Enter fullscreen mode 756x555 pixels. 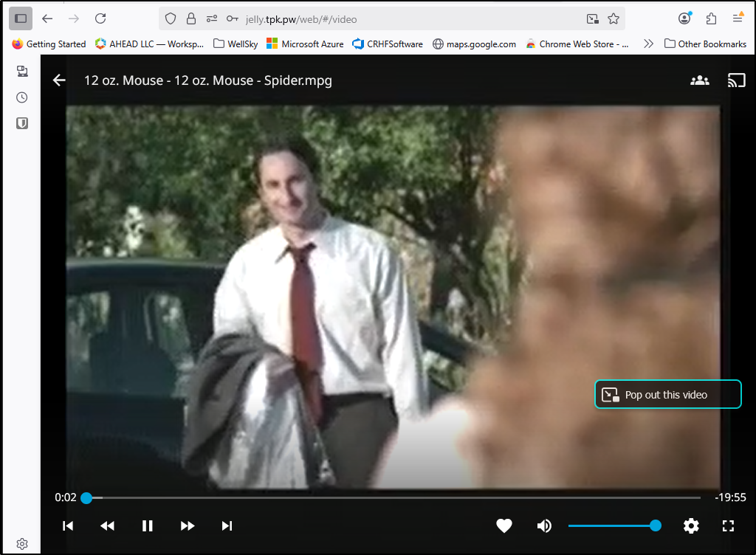(x=728, y=525)
